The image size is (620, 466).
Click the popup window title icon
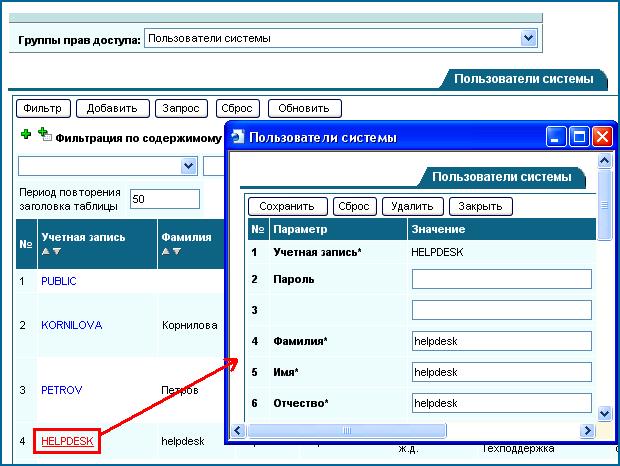pos(238,137)
